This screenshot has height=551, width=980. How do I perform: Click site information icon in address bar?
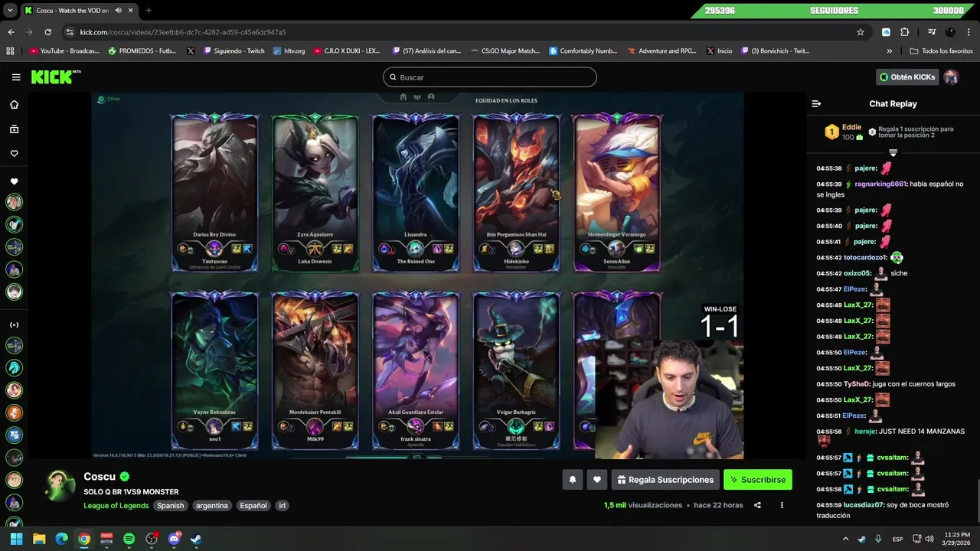tap(70, 32)
